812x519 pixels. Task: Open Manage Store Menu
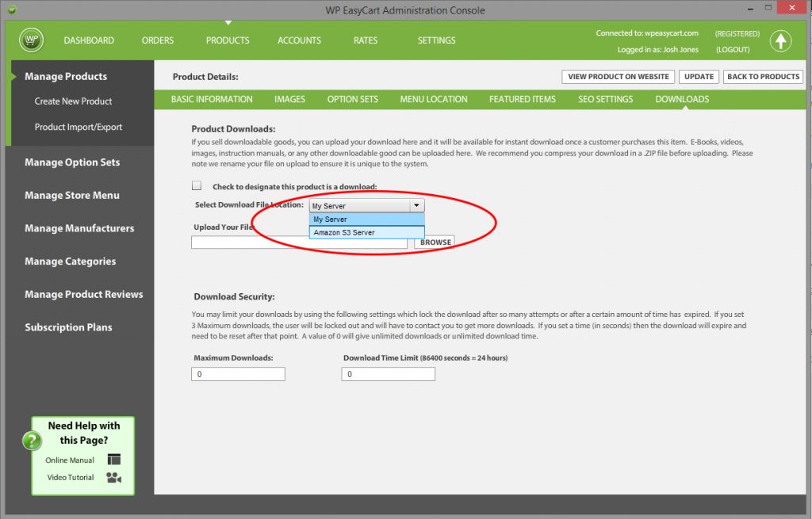[72, 196]
